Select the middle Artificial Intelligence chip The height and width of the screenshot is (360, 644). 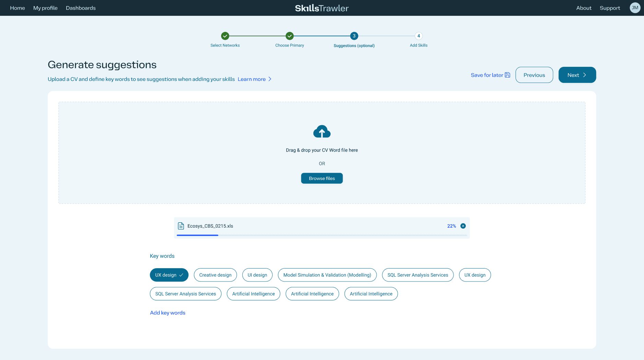tap(312, 294)
